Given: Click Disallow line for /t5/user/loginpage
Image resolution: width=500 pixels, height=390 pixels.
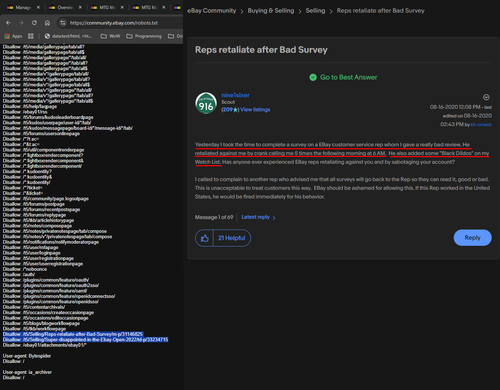Looking at the screenshot, I should pyautogui.click(x=32, y=253).
